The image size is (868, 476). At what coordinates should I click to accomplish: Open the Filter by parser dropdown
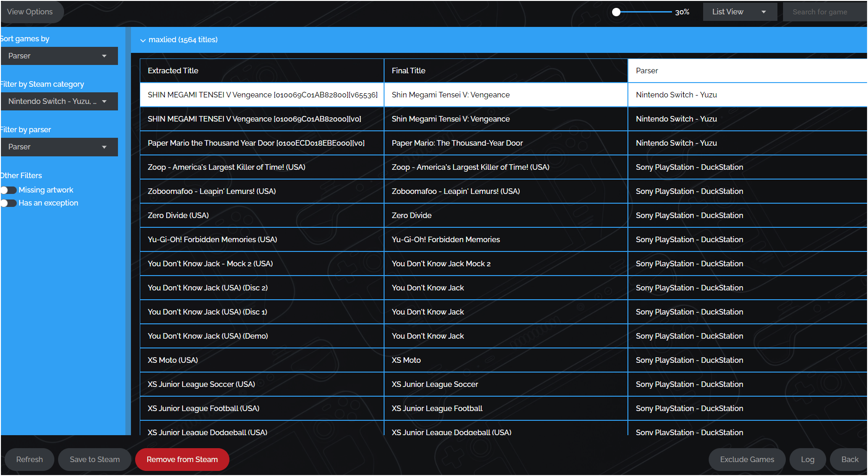click(59, 147)
